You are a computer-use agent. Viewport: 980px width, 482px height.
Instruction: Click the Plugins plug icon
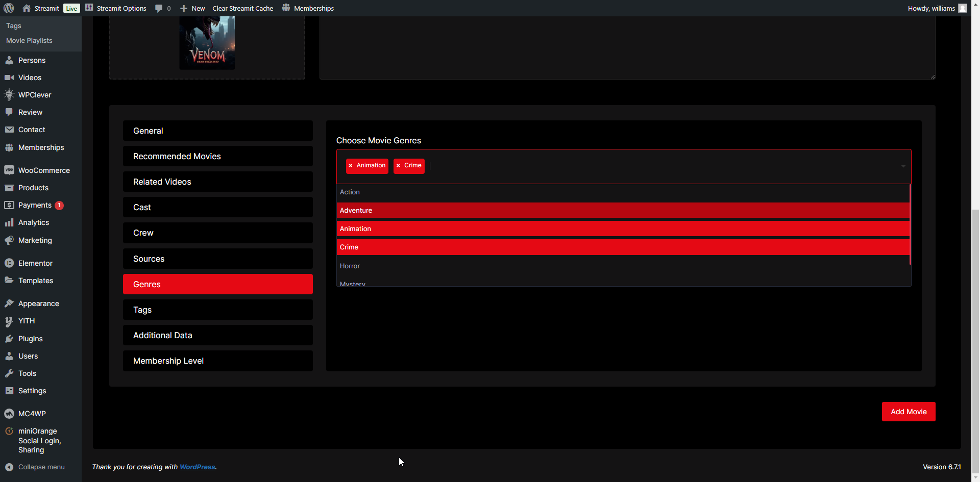(x=9, y=339)
